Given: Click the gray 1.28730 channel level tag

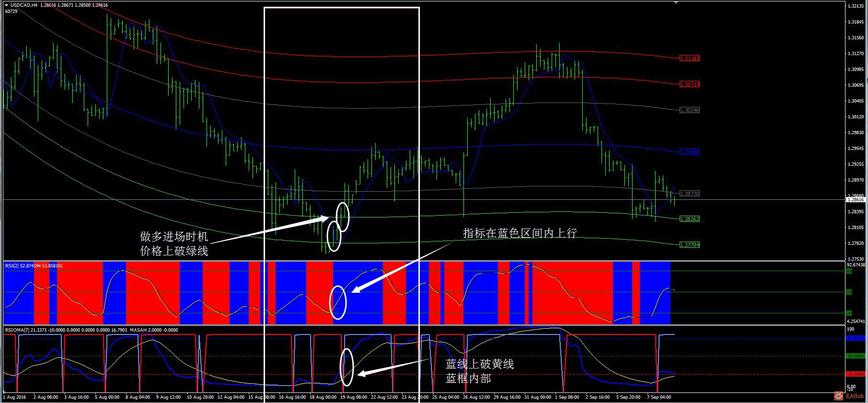Looking at the screenshot, I should (x=690, y=194).
